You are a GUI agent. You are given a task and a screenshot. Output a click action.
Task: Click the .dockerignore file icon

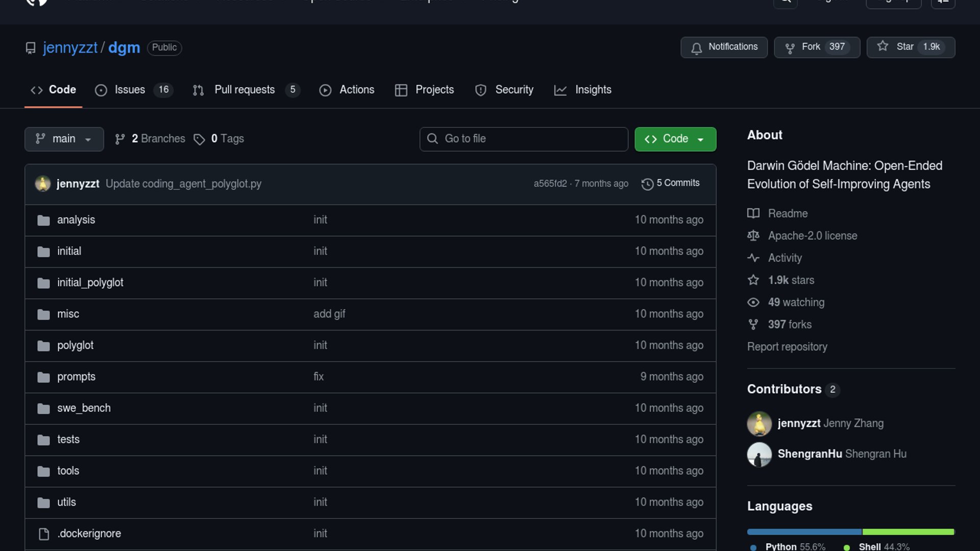pyautogui.click(x=44, y=534)
